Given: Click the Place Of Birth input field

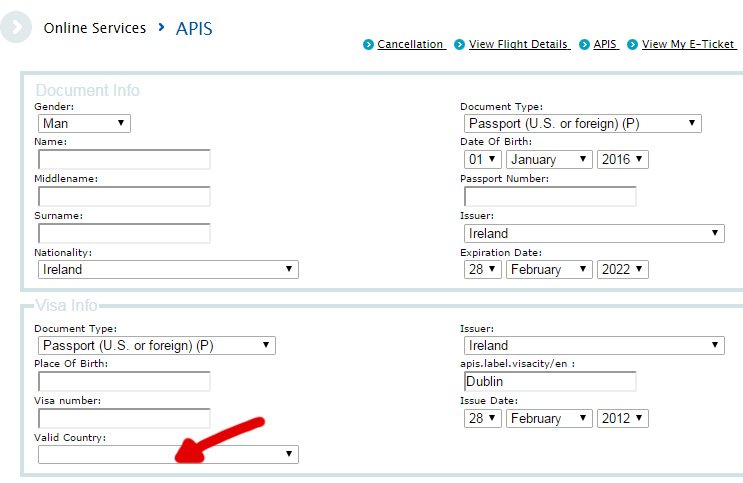Looking at the screenshot, I should [124, 381].
